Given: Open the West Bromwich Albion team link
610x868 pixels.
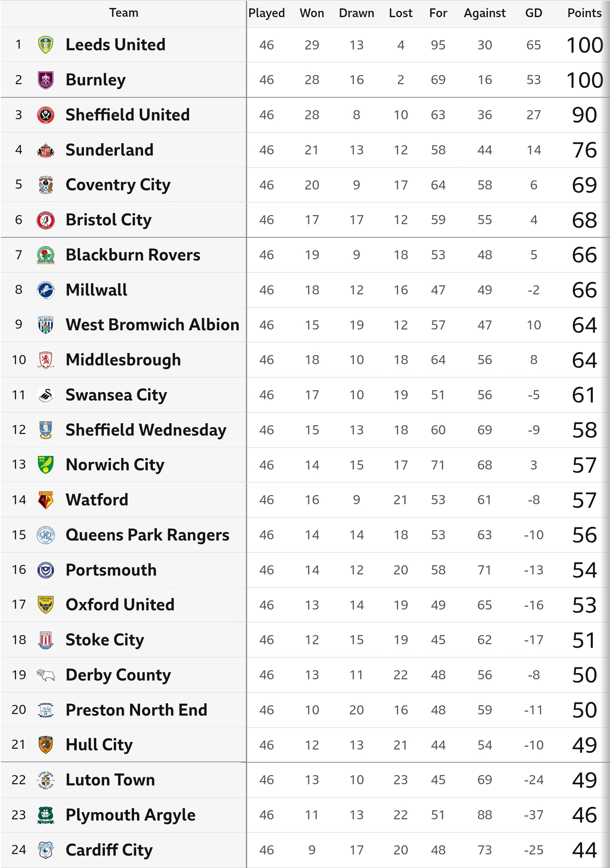Looking at the screenshot, I should (152, 325).
